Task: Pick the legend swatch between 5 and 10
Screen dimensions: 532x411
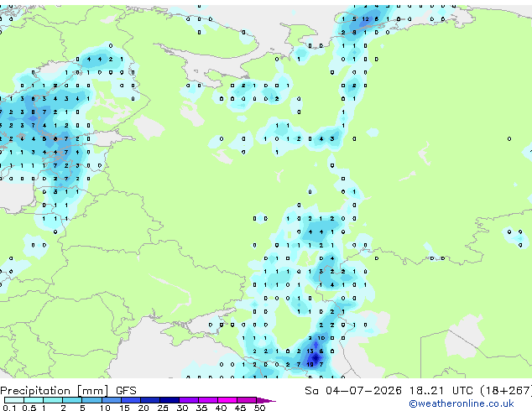Action: click(x=91, y=400)
